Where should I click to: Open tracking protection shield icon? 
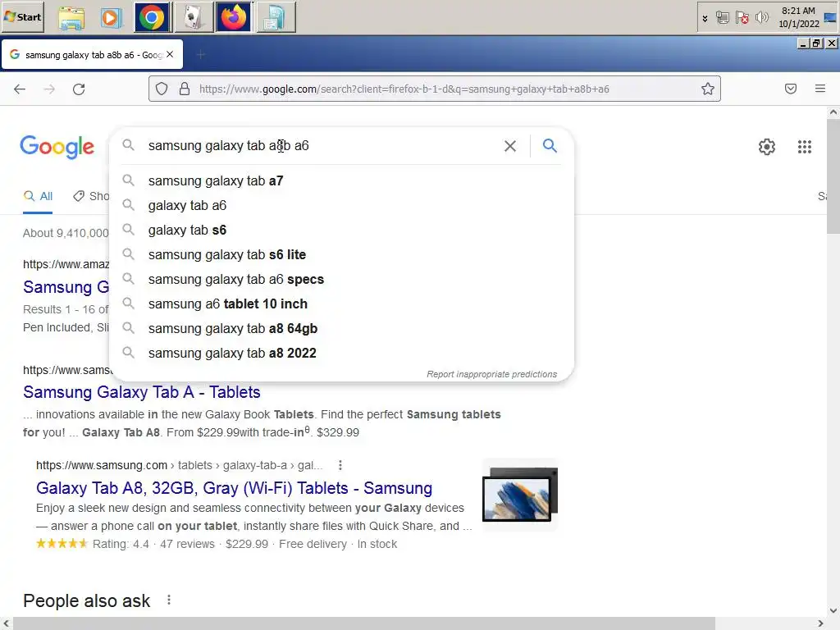[x=162, y=89]
